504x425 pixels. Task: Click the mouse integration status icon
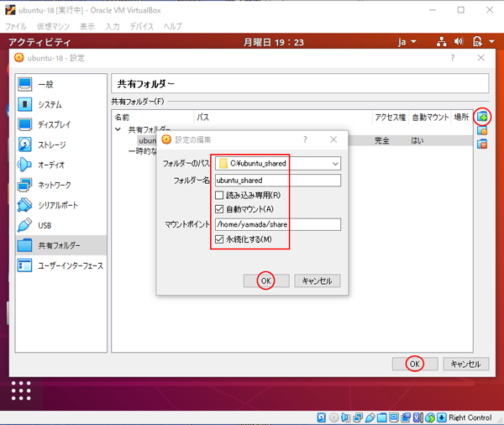tap(430, 417)
